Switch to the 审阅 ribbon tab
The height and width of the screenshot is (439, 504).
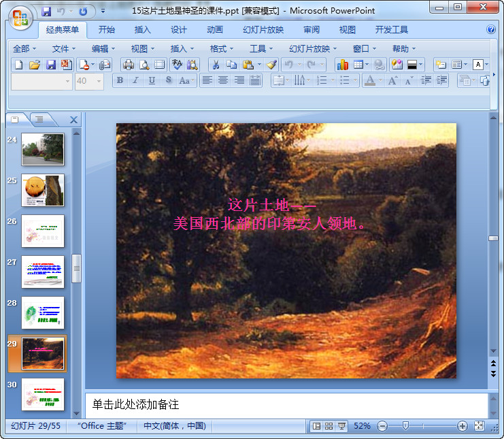pos(312,30)
